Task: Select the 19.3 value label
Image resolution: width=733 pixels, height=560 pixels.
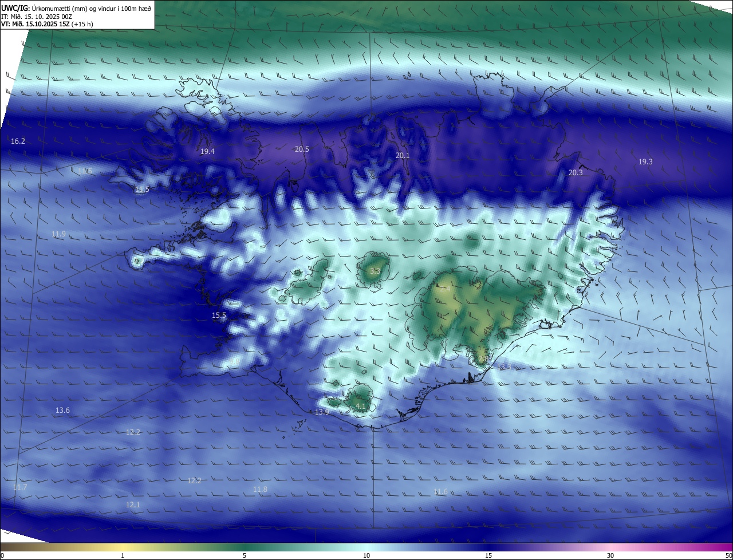Action: 645,162
